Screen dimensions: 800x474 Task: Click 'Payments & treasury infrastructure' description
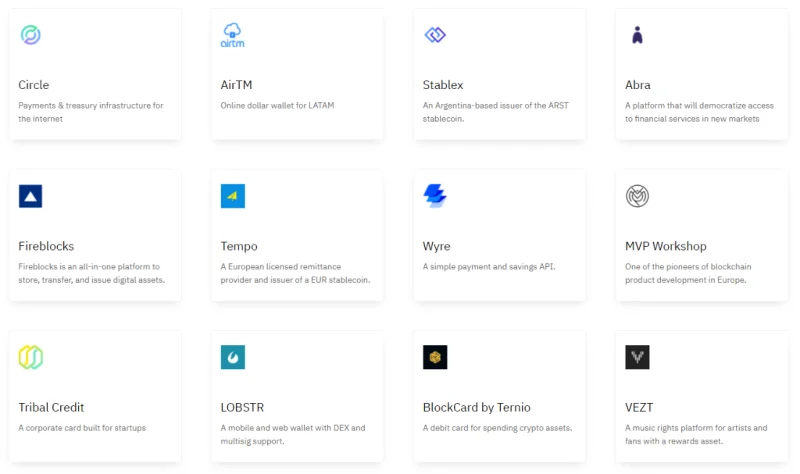tap(91, 112)
